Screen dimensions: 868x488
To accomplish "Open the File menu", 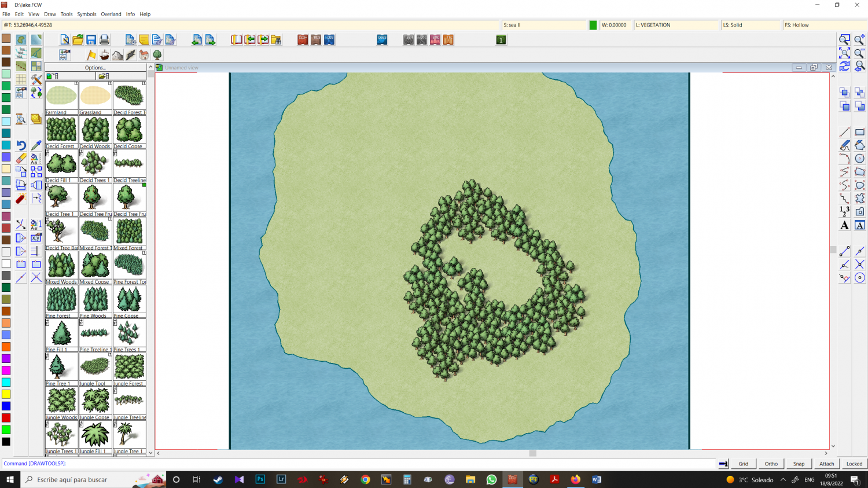I will point(6,14).
